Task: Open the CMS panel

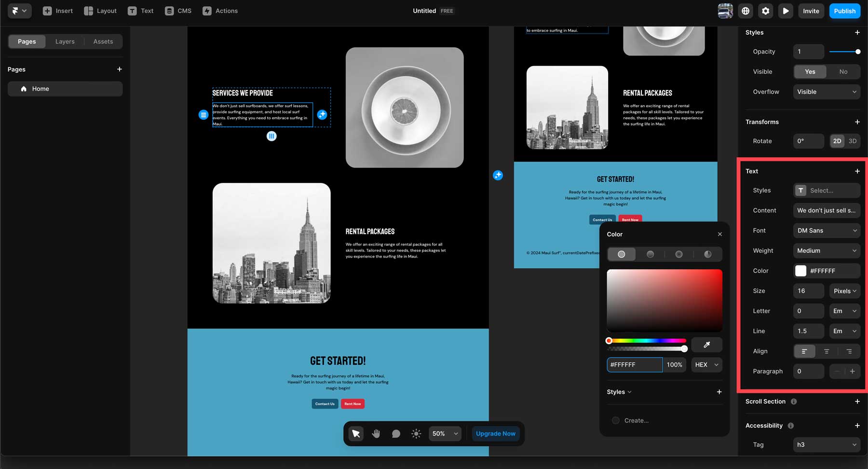Action: pos(178,11)
